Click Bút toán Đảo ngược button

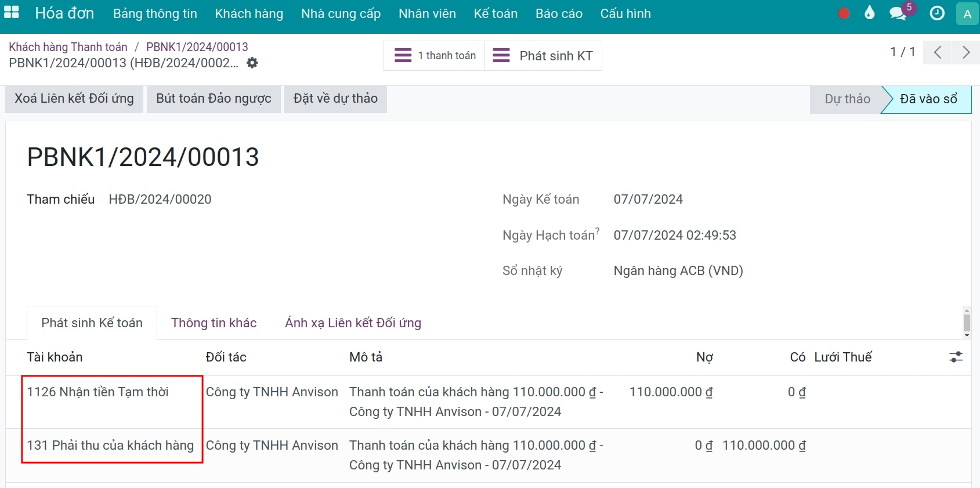[214, 99]
